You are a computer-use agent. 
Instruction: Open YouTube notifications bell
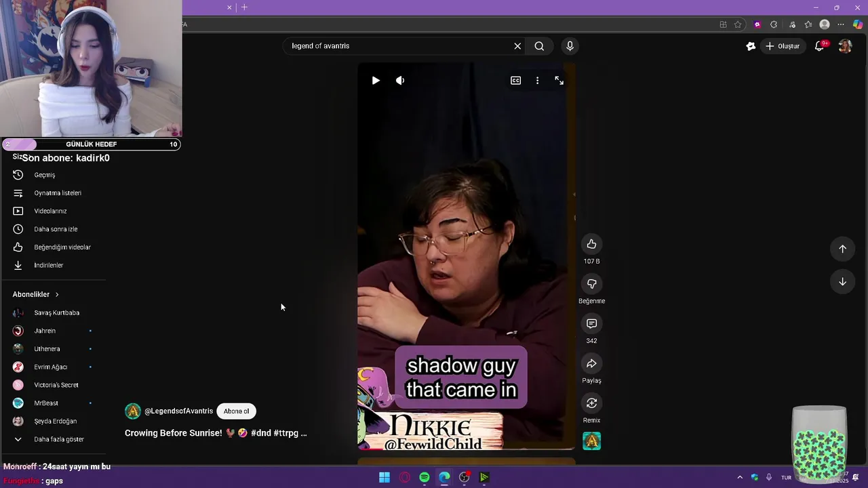(x=819, y=46)
